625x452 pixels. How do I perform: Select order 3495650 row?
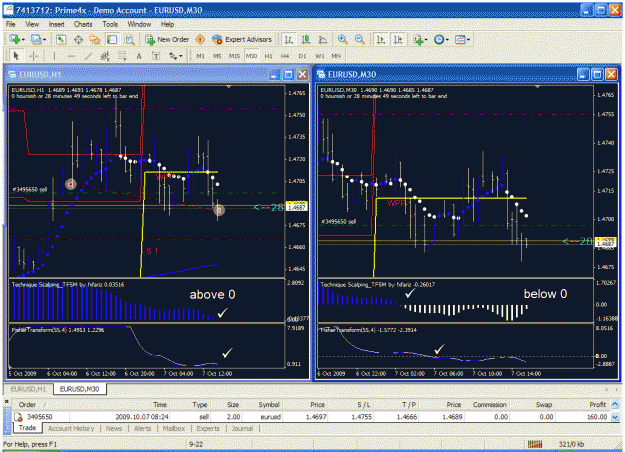311,417
